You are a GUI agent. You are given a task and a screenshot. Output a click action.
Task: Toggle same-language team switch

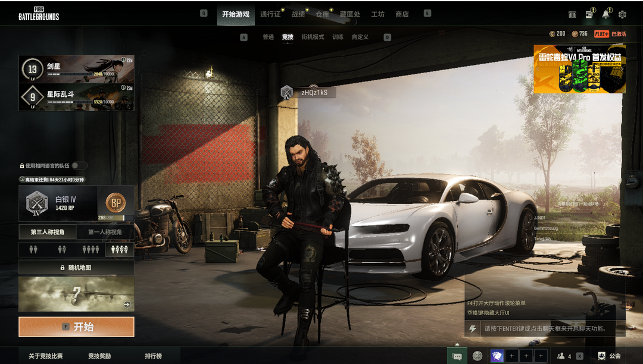click(x=79, y=165)
